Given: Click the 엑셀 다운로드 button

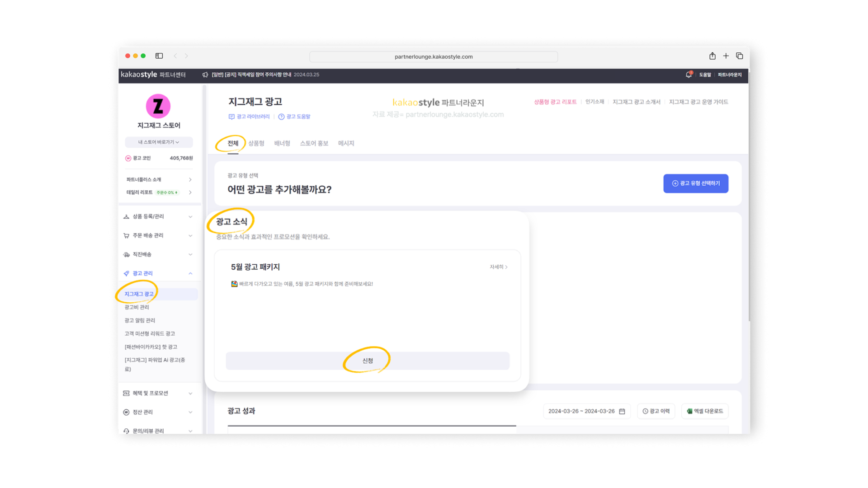Looking at the screenshot, I should (x=705, y=411).
